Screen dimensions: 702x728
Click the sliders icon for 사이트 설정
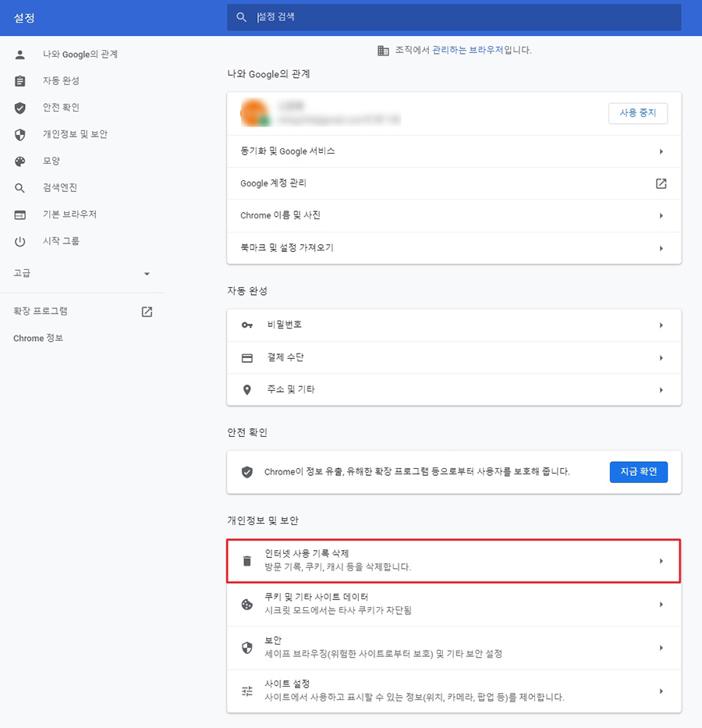(x=246, y=691)
